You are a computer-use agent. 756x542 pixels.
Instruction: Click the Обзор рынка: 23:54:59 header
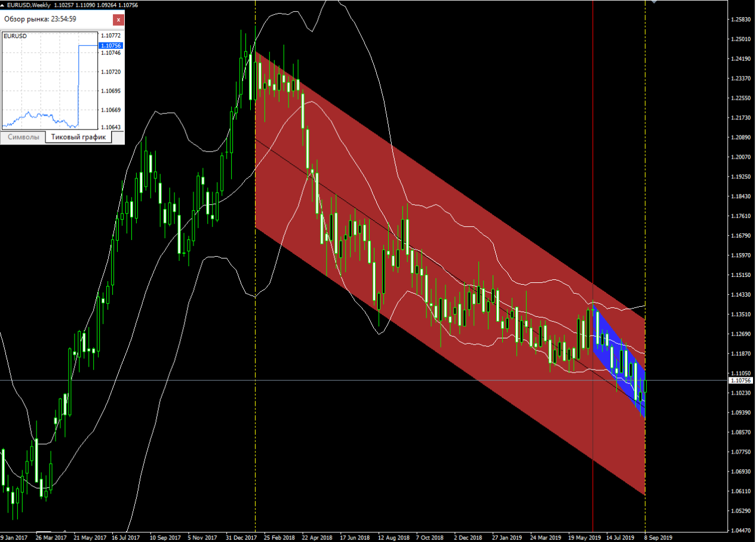coord(40,19)
